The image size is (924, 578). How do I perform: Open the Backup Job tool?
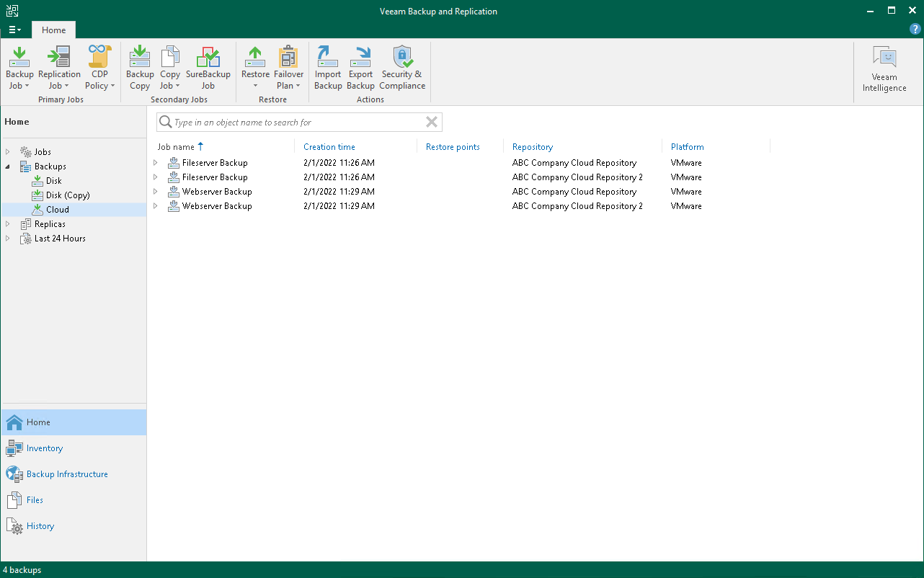coord(19,67)
